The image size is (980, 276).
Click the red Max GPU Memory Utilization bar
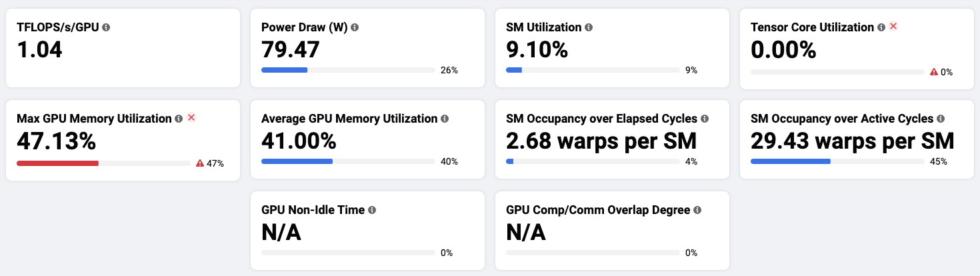[57, 163]
